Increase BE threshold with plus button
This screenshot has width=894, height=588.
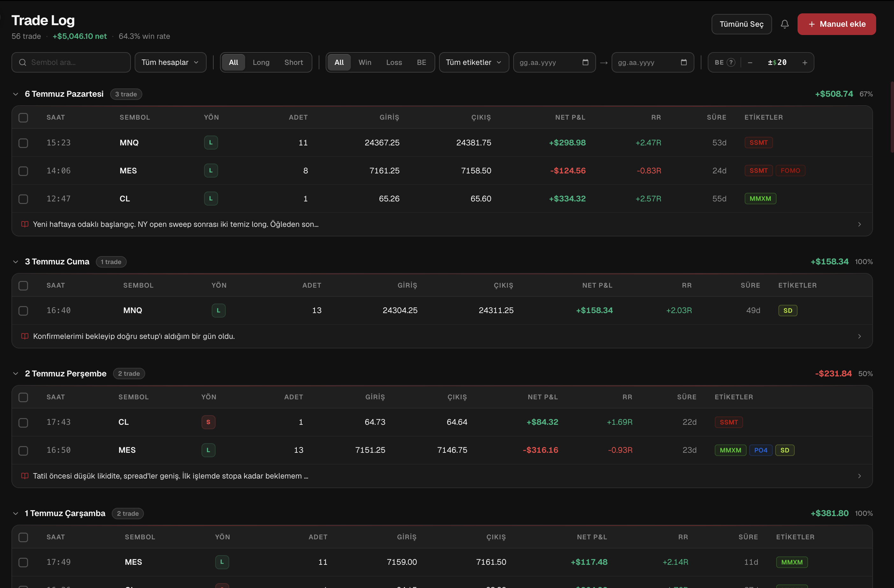805,62
